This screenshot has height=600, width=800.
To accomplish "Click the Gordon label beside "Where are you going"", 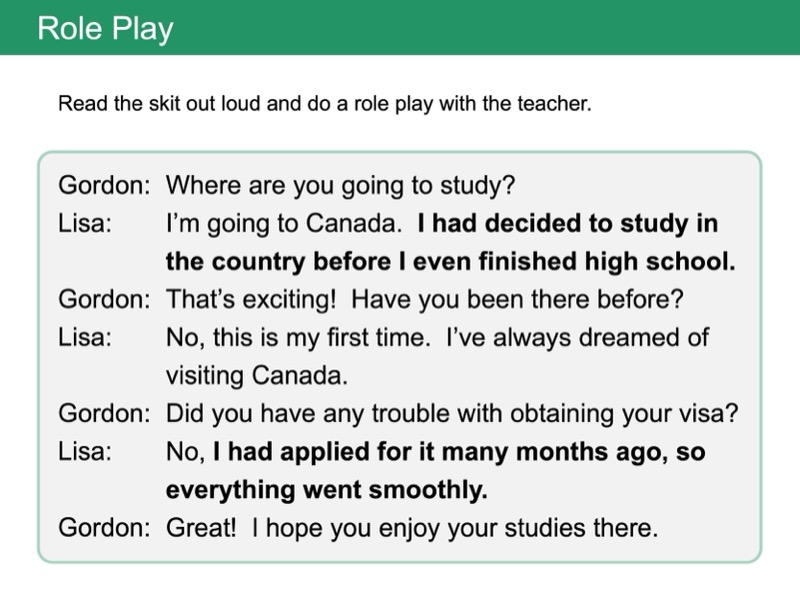I will 105,186.
